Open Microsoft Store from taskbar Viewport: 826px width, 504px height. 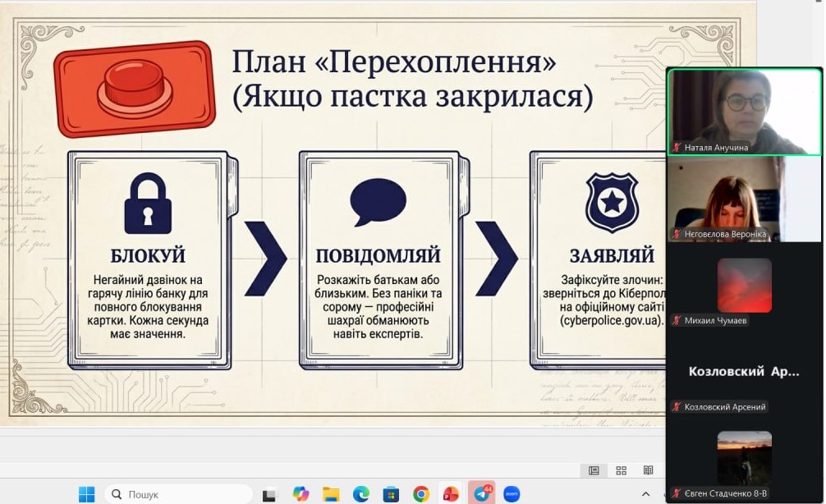pos(391,494)
